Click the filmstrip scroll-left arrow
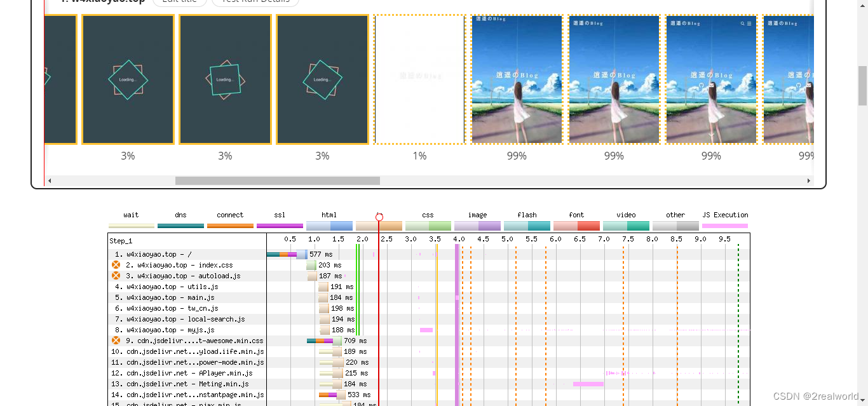 coord(50,180)
